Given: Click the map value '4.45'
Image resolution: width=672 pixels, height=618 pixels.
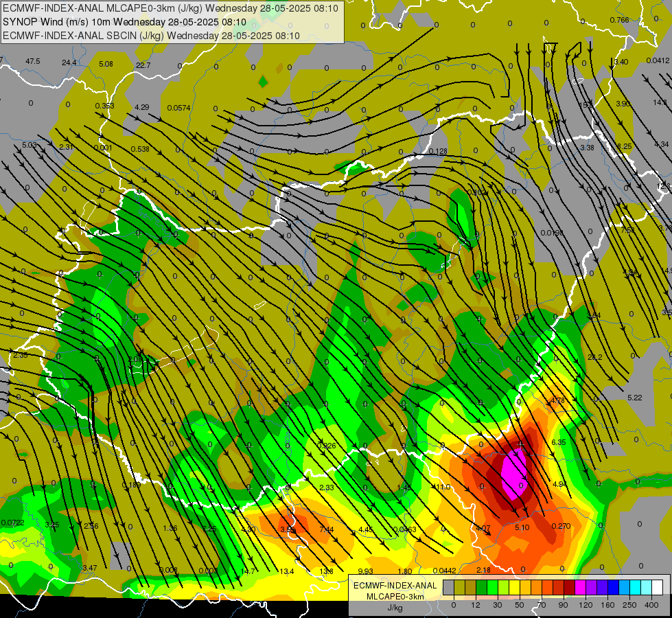Looking at the screenshot, I should (x=366, y=529).
